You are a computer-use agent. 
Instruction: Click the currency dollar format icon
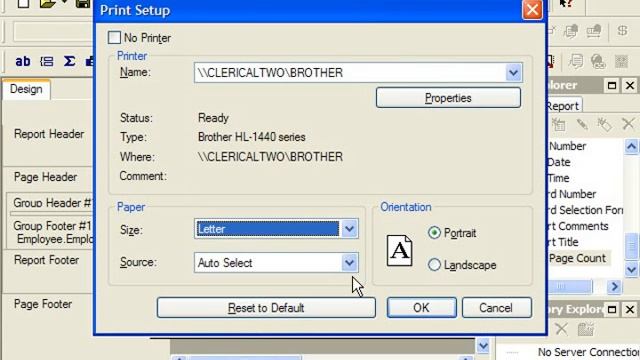point(622,31)
